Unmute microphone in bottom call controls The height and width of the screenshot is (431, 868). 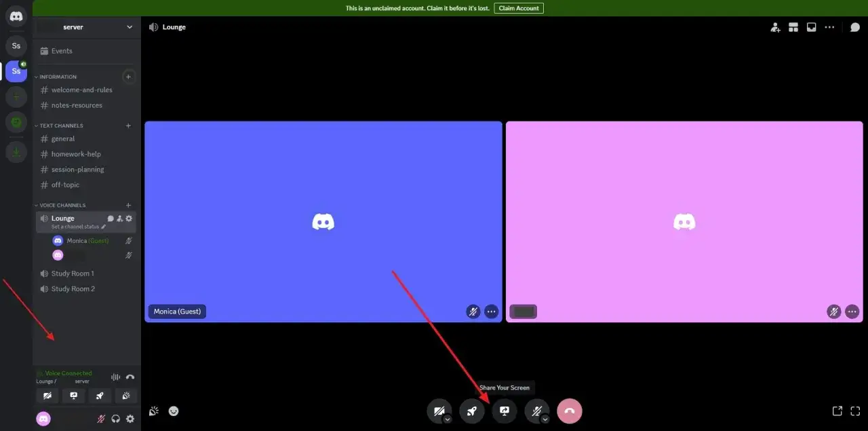pos(536,410)
